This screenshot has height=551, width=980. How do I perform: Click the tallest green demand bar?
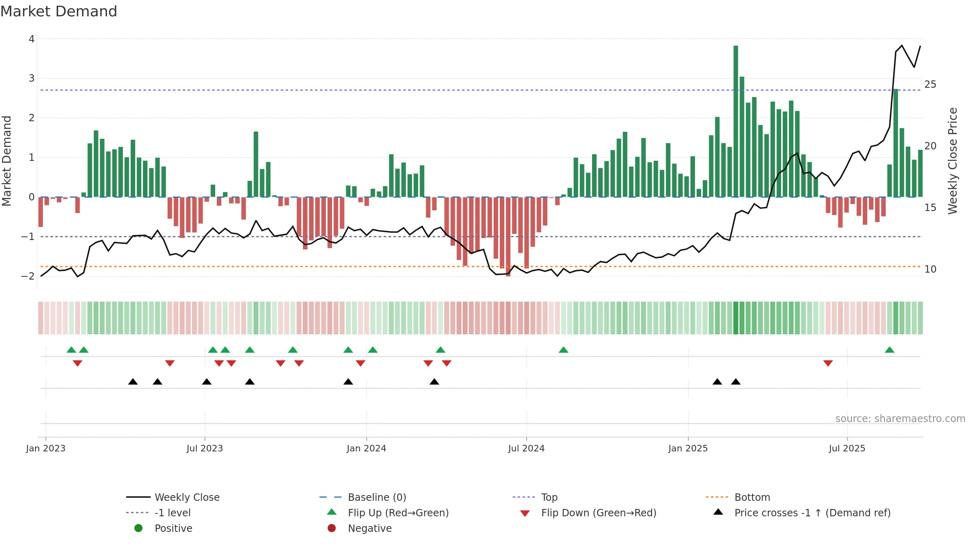point(736,121)
